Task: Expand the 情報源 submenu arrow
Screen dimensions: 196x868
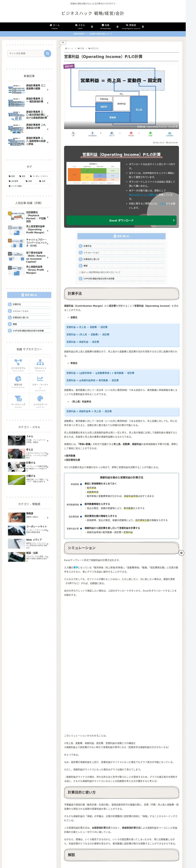Action: (x=143, y=27)
